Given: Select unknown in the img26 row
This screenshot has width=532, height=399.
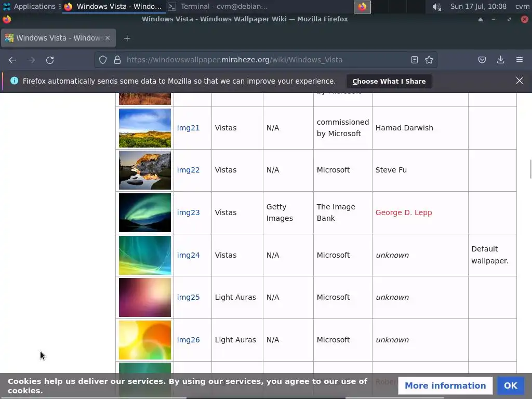Looking at the screenshot, I should [x=392, y=340].
